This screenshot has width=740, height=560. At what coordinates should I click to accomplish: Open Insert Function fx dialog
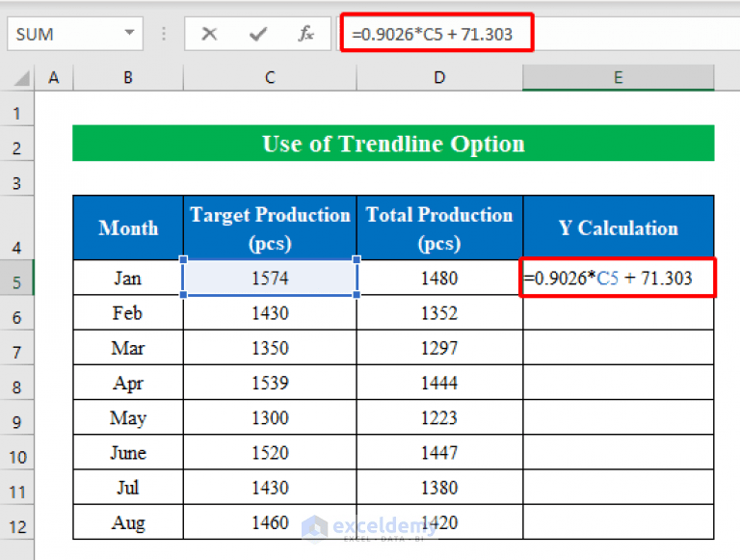click(x=305, y=34)
